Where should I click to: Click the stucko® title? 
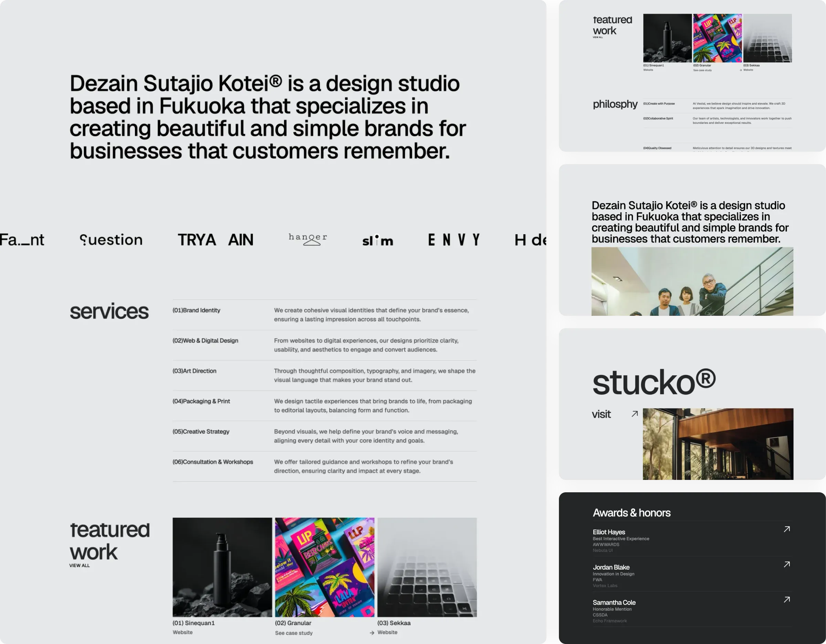pyautogui.click(x=654, y=382)
